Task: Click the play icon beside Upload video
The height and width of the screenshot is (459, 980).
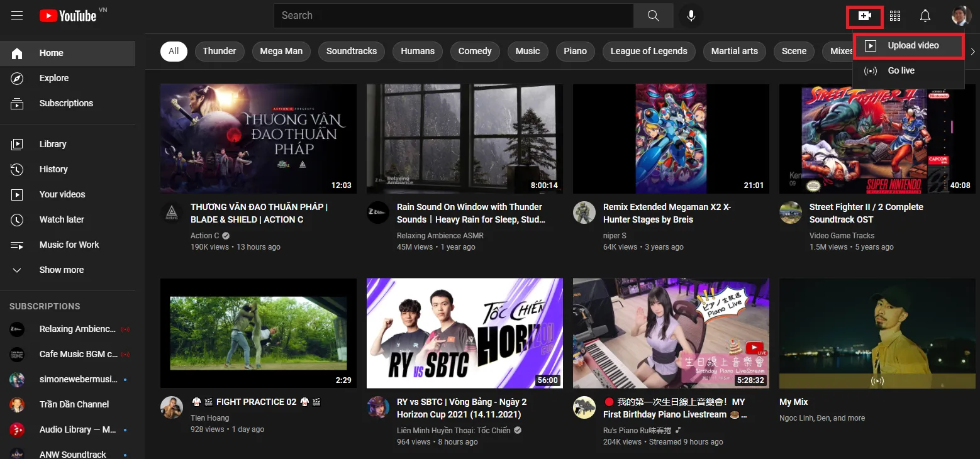Action: coord(871,46)
